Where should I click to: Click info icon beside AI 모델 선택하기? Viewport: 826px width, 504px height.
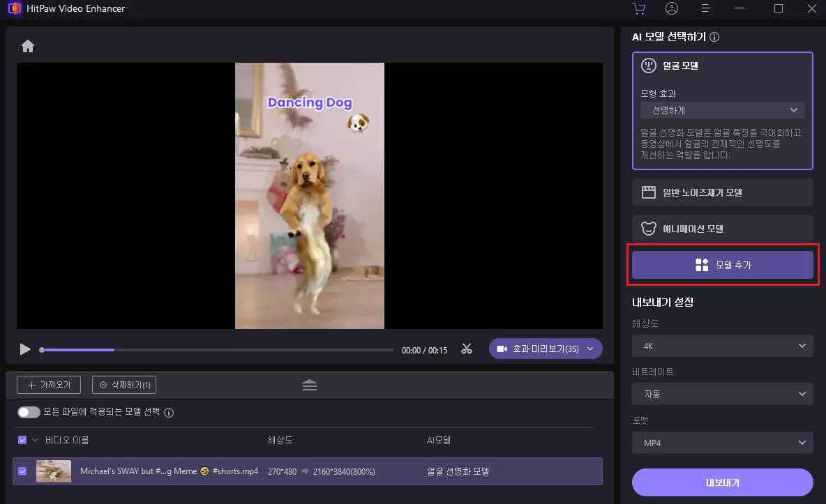(714, 37)
